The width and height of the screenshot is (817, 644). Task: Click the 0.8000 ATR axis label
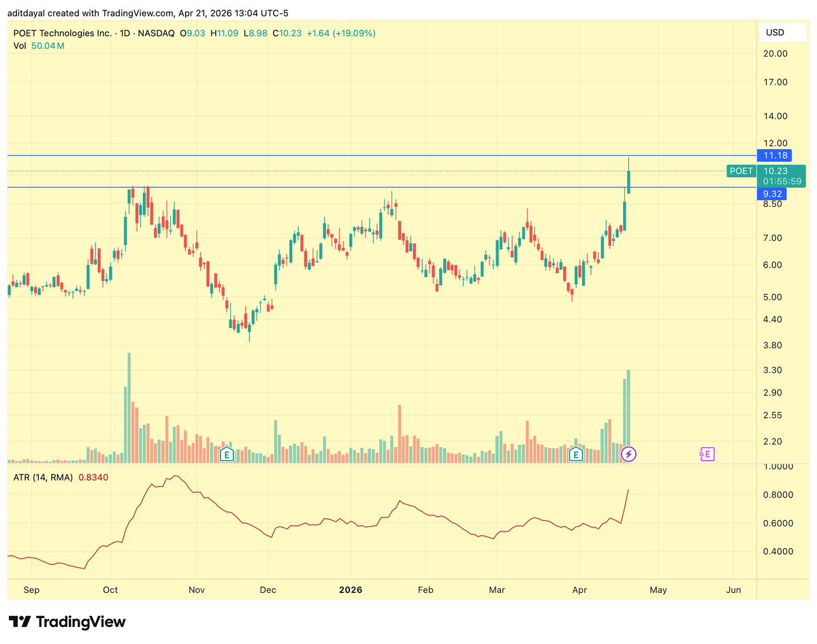[778, 495]
